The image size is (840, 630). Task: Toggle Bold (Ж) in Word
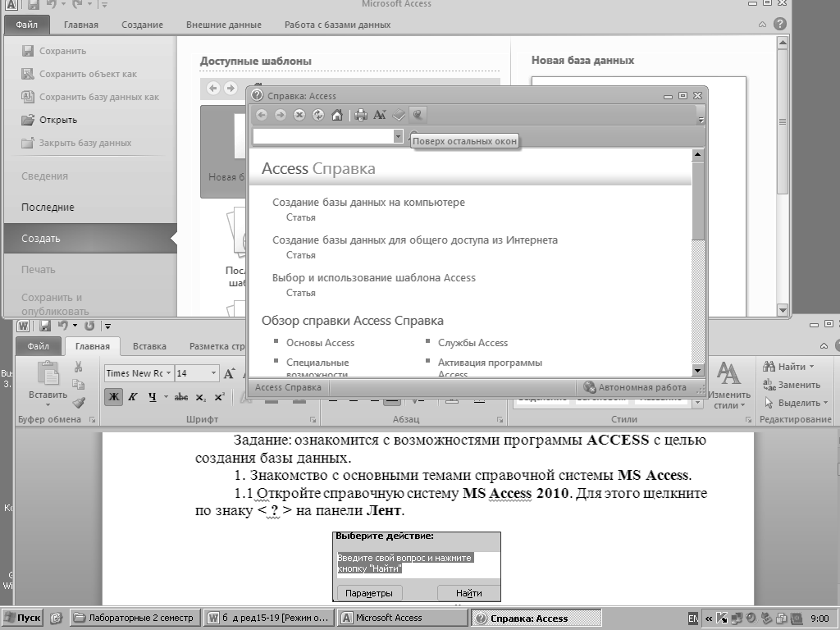(113, 397)
